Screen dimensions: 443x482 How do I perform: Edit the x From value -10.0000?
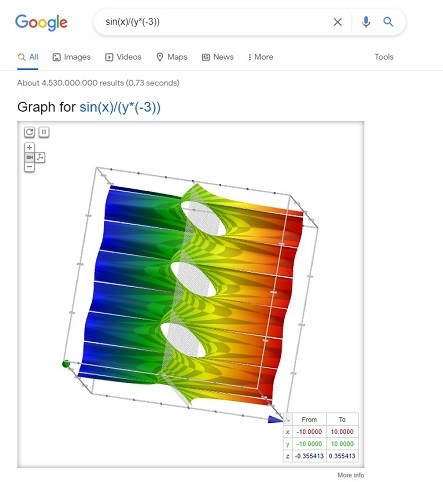tap(309, 432)
